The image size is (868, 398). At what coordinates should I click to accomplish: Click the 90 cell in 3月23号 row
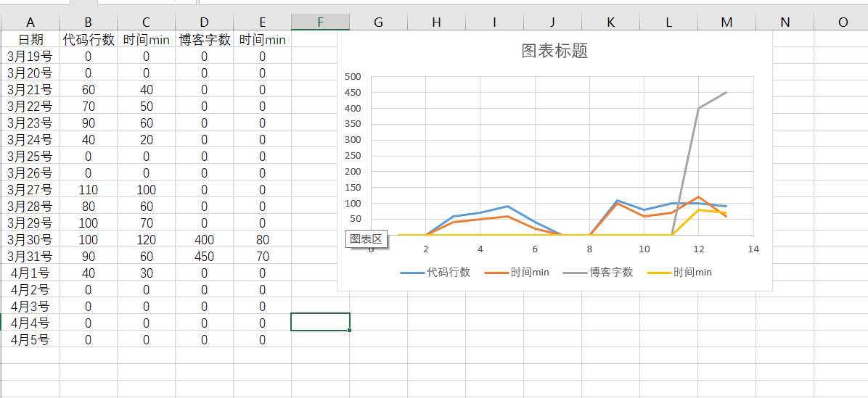tap(88, 123)
